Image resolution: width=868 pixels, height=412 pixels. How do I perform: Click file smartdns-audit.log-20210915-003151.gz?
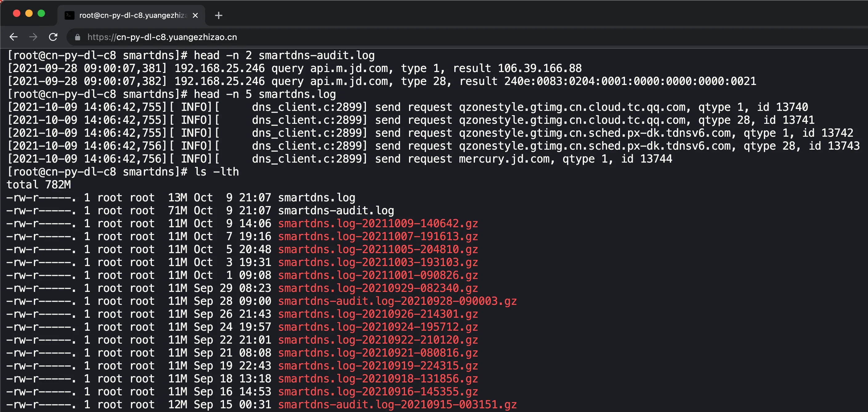(398, 405)
